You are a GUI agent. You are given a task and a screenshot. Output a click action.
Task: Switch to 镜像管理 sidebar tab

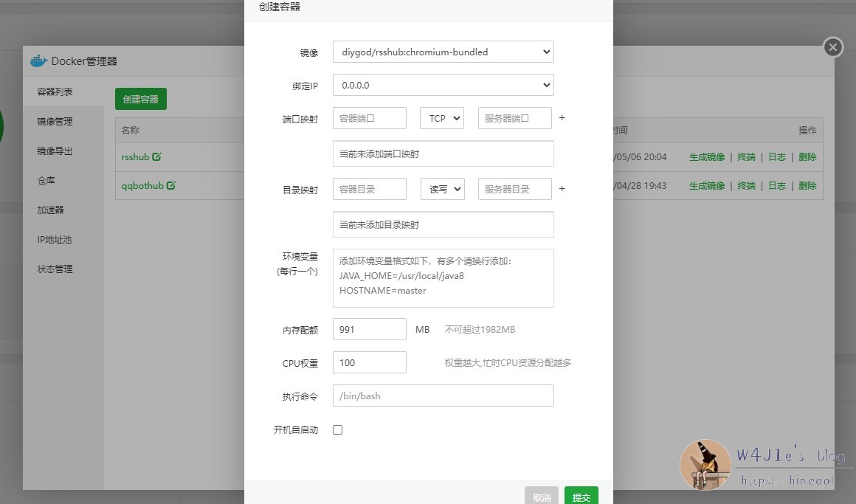tap(55, 122)
